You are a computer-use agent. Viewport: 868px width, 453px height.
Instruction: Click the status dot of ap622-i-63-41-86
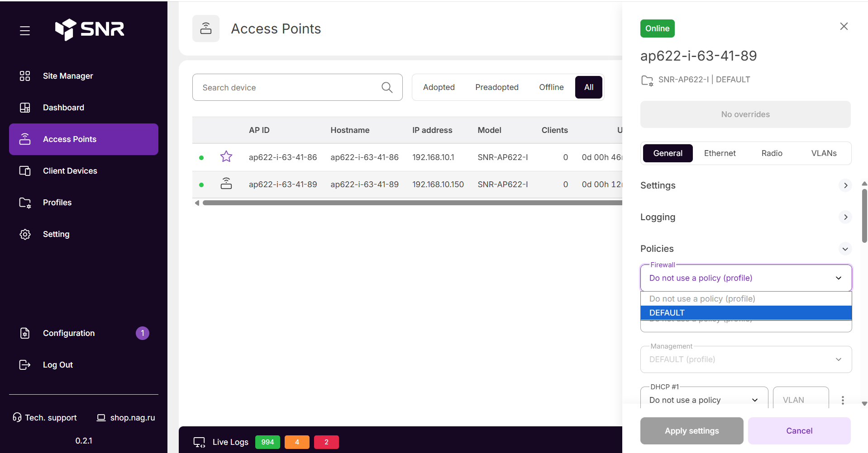tap(201, 158)
